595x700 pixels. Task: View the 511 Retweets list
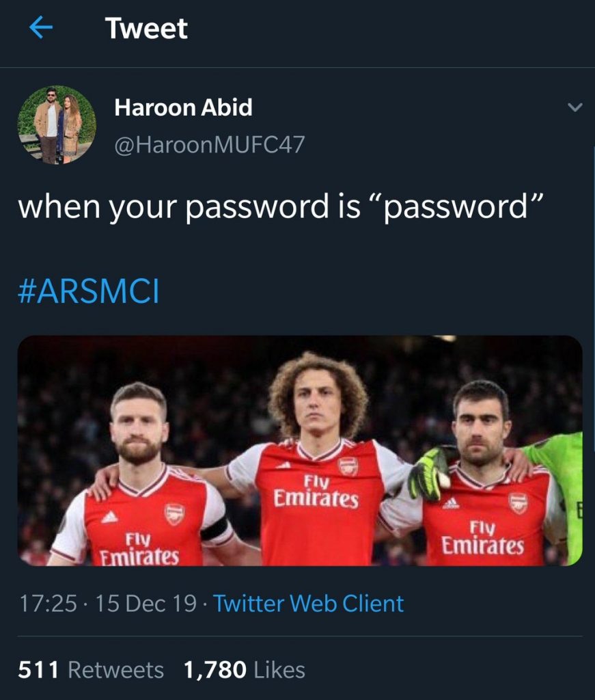click(x=91, y=670)
